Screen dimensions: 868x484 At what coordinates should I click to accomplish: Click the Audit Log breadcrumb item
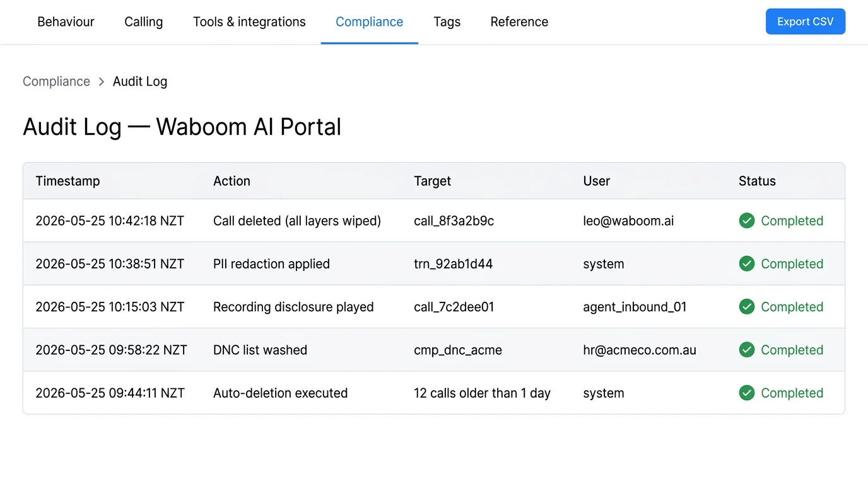click(140, 81)
